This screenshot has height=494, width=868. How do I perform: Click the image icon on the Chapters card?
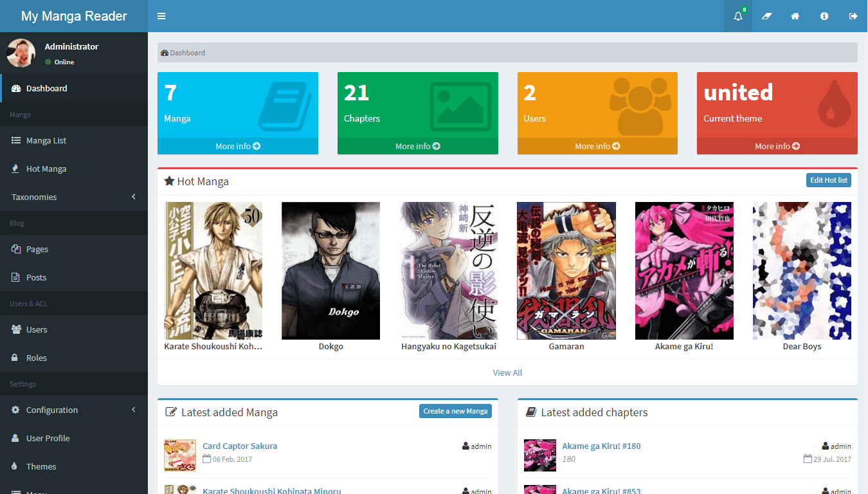460,105
